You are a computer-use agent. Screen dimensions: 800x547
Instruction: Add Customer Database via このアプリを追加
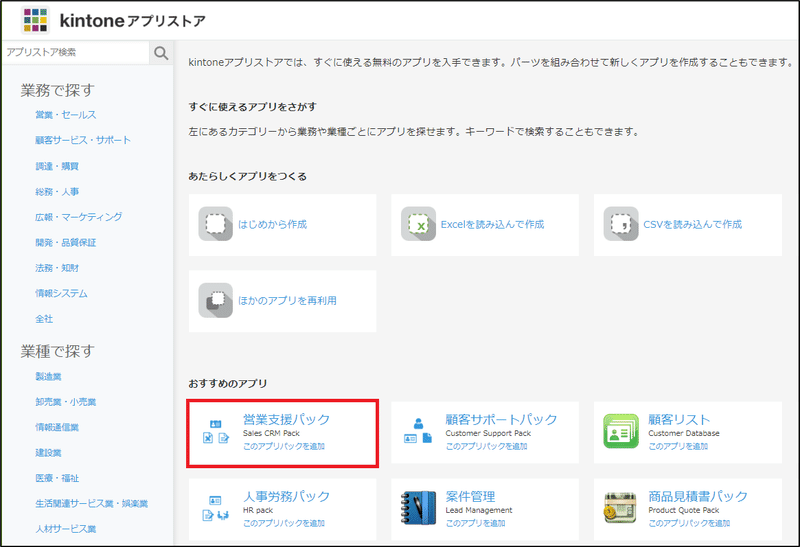point(678,446)
